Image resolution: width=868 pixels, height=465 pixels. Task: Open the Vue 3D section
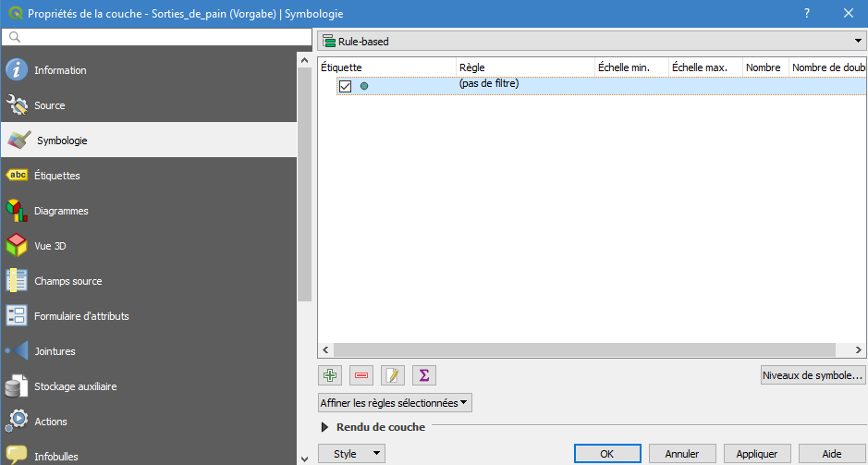click(50, 246)
